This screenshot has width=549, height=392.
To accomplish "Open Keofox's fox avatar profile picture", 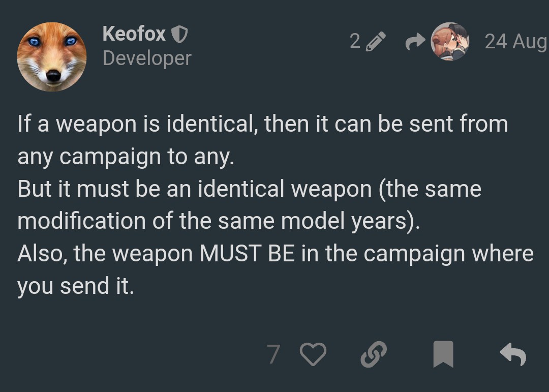I will (51, 56).
